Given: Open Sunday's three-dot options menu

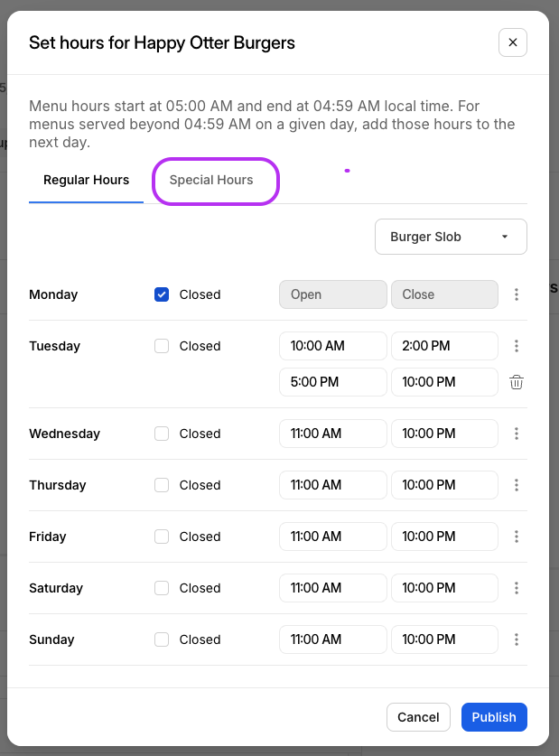Looking at the screenshot, I should [517, 639].
